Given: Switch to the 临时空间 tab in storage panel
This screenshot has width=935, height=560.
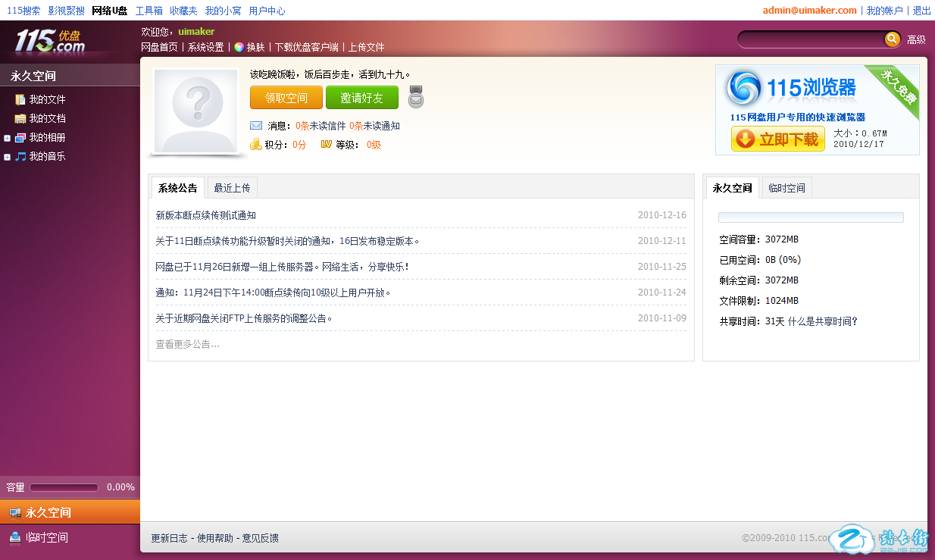Looking at the screenshot, I should pyautogui.click(x=786, y=188).
